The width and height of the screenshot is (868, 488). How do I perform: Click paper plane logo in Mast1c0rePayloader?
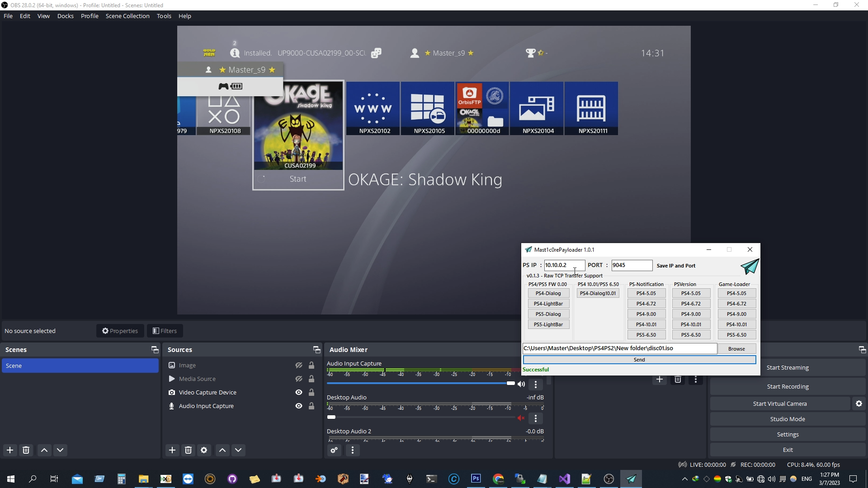click(x=750, y=267)
